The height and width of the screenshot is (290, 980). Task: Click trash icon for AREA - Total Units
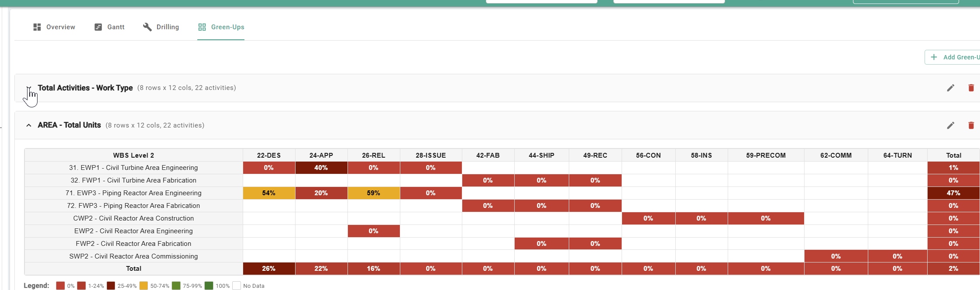point(971,125)
